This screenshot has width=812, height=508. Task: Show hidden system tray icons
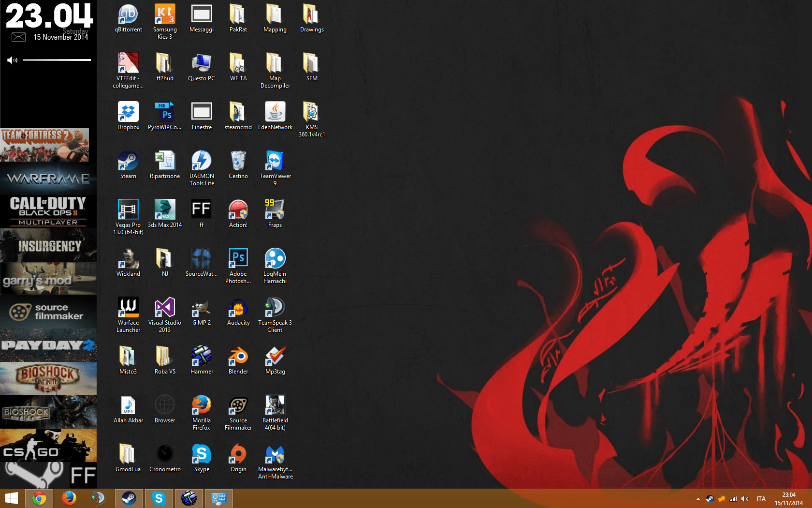click(698, 499)
